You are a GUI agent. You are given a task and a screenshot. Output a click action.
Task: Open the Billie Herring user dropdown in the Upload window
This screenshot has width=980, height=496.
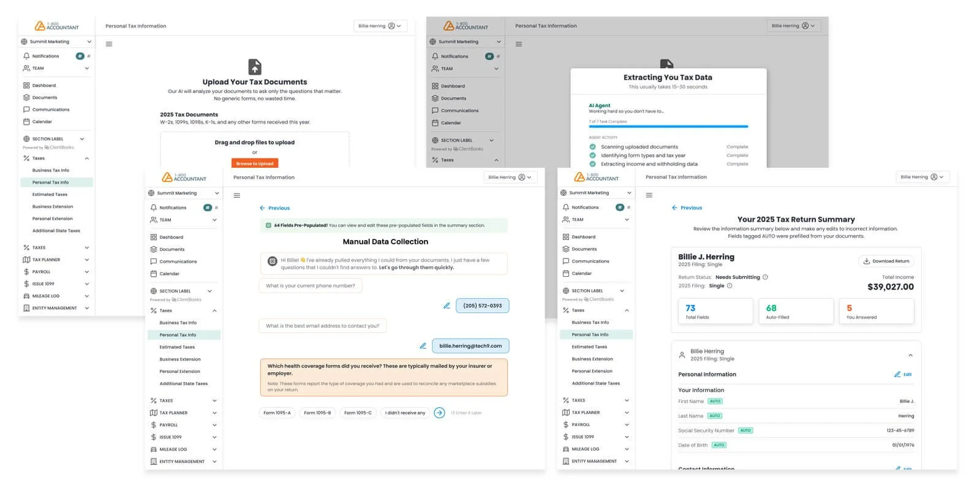pyautogui.click(x=380, y=26)
